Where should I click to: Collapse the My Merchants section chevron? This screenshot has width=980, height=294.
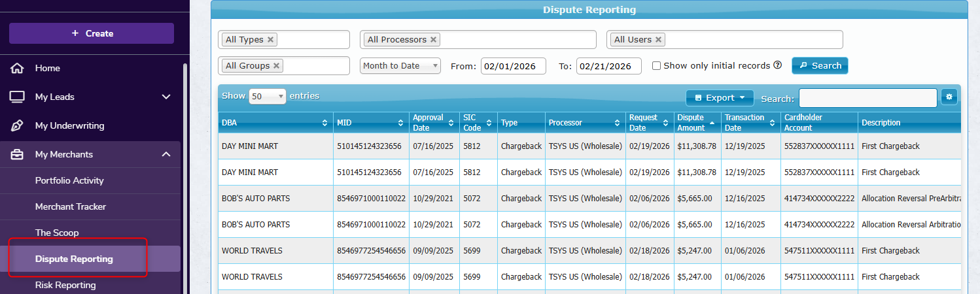pos(166,154)
